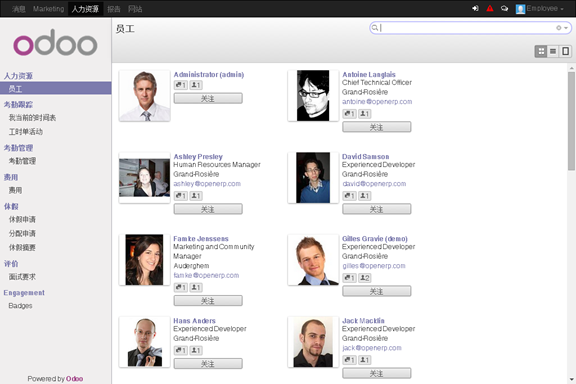
Task: Open 面试要求 in sidebar
Action: tap(22, 277)
